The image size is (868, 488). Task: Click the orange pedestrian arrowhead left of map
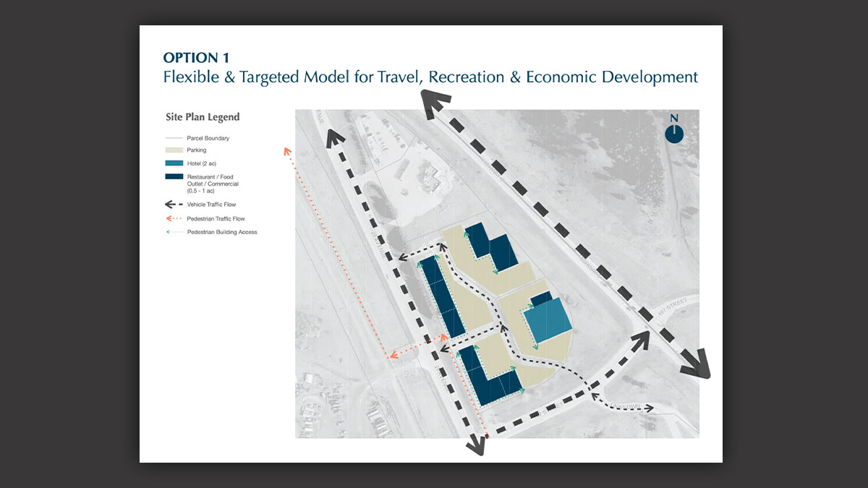(x=288, y=152)
